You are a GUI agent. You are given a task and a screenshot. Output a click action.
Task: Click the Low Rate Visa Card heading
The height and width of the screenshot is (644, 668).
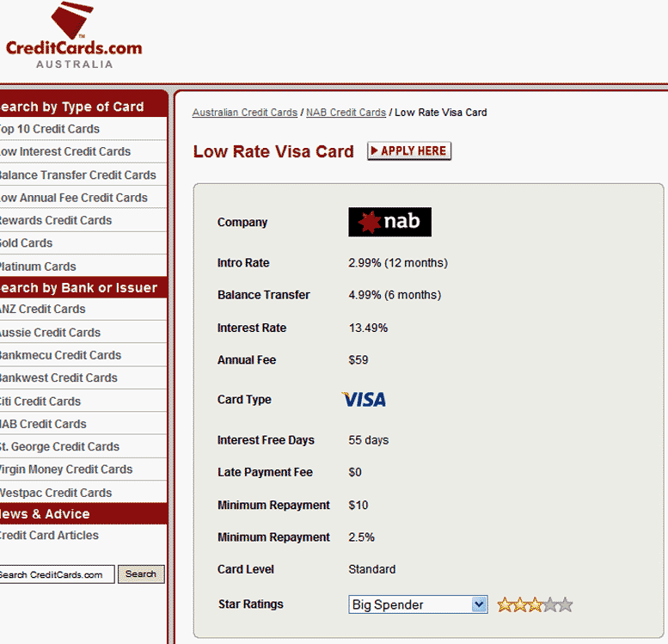point(273,151)
